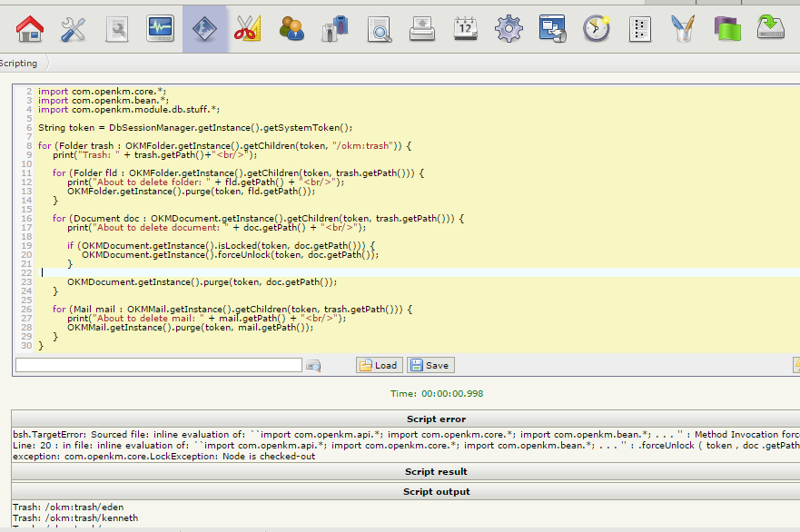Select the highlighted Scripting toolbar icon
The image size is (800, 532).
point(204,28)
